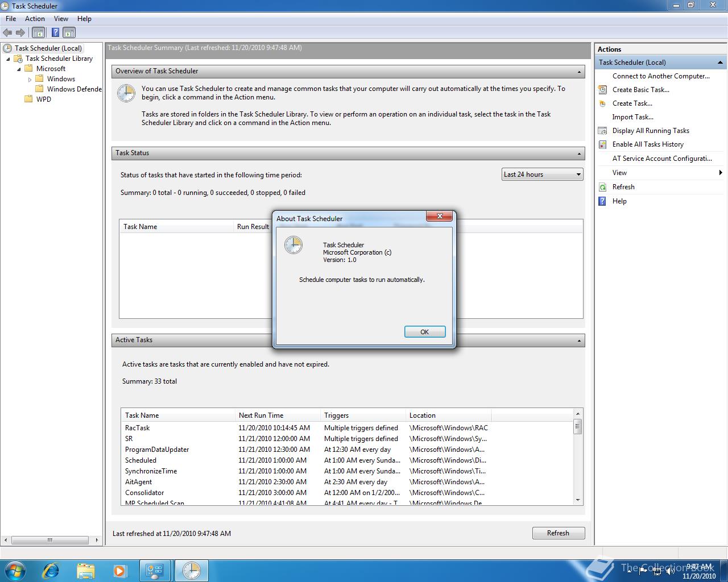Click Import Task in Actions pane

tap(632, 117)
